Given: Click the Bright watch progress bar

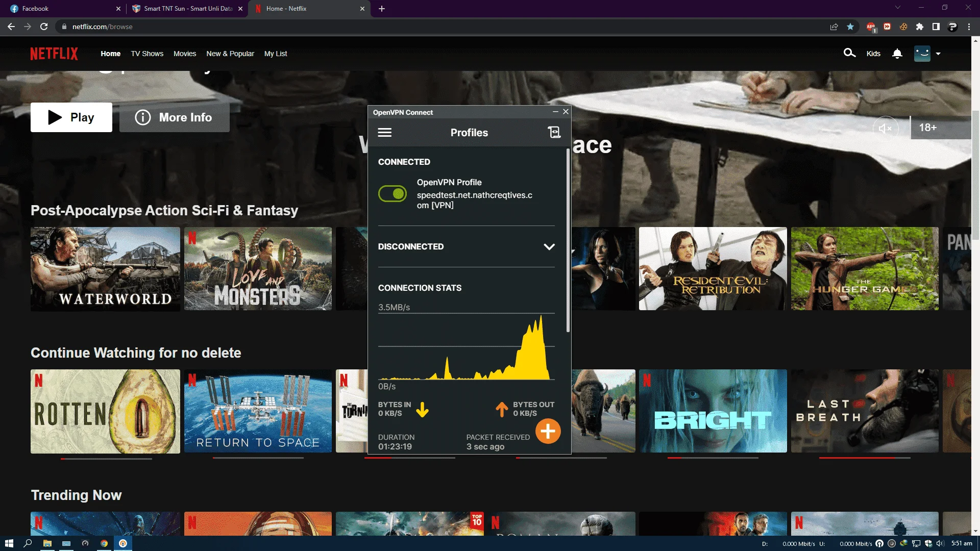Looking at the screenshot, I should pyautogui.click(x=713, y=458).
